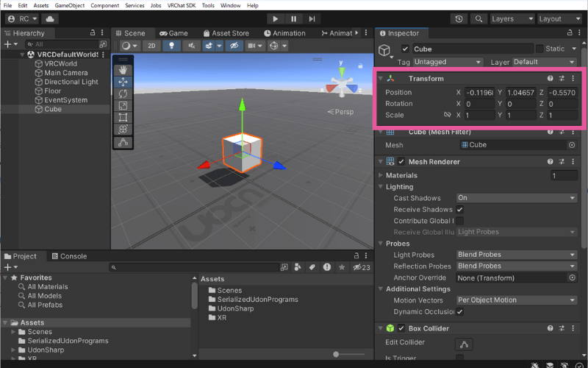Click the Edit Collider button in Box Collider
This screenshot has width=588, height=368.
[464, 344]
